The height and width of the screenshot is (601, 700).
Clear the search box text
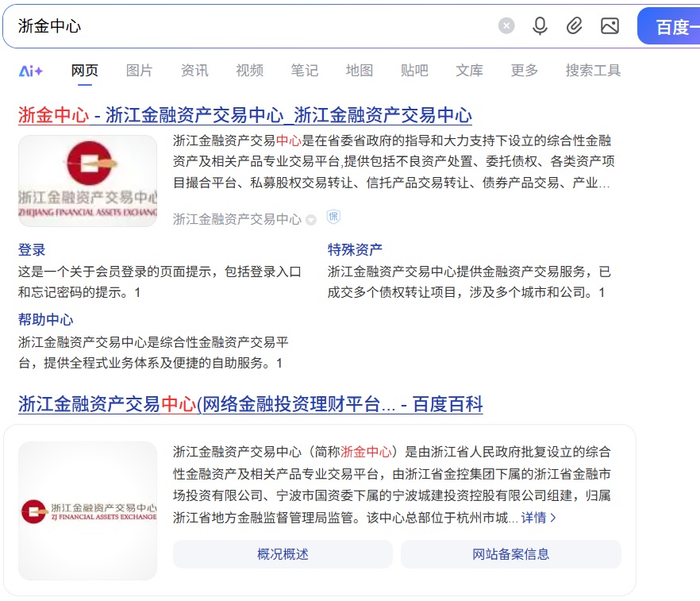coord(506,26)
